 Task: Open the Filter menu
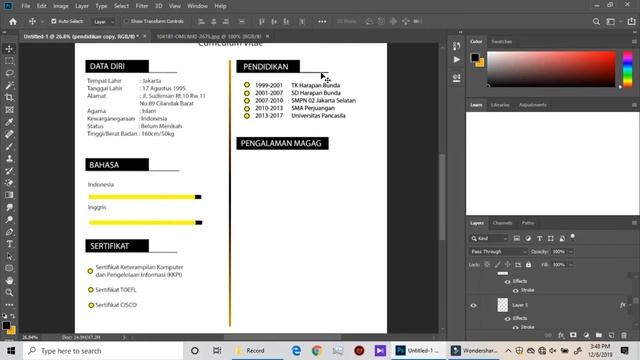(x=142, y=6)
